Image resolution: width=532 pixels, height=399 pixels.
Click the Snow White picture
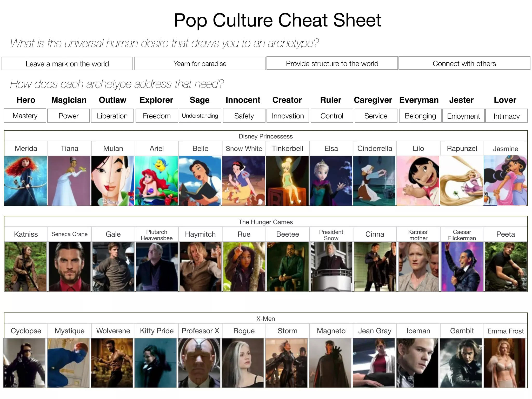point(244,181)
